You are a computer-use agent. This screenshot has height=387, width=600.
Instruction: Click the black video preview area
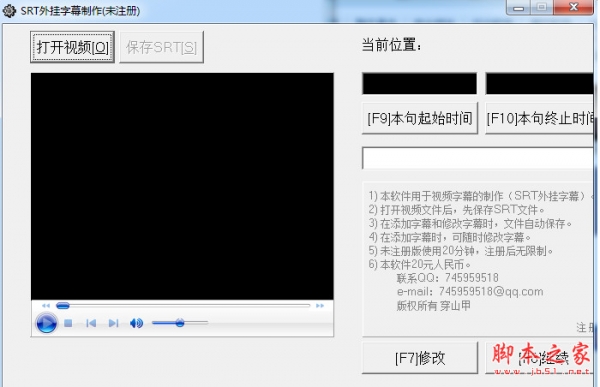coord(182,186)
